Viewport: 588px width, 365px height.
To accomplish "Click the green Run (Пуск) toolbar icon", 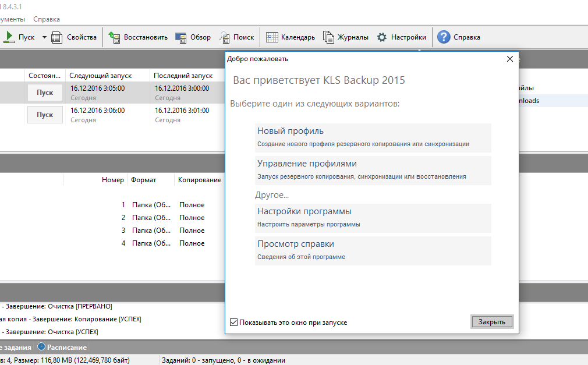I will tap(9, 37).
